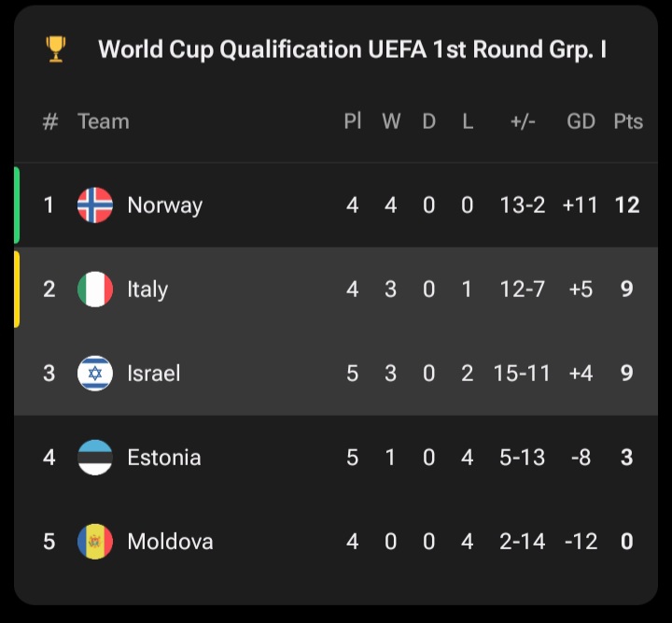Open Moldova team name link
The height and width of the screenshot is (623, 672).
pos(170,542)
